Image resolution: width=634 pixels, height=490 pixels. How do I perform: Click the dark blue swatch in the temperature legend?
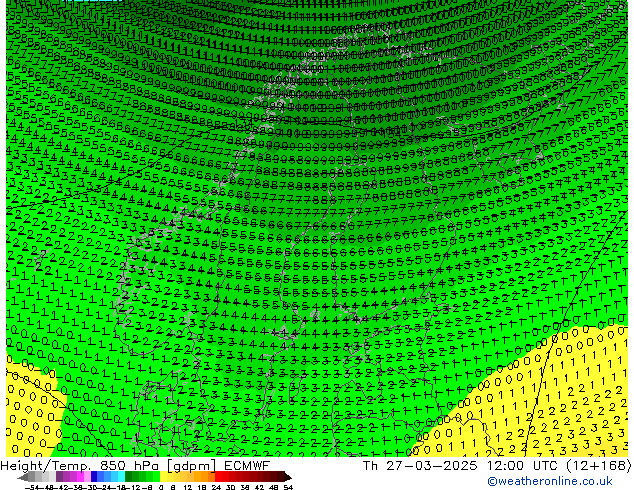click(94, 477)
